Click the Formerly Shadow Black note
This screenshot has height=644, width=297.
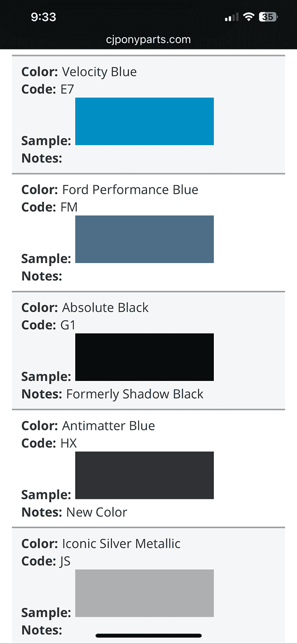pyautogui.click(x=135, y=394)
